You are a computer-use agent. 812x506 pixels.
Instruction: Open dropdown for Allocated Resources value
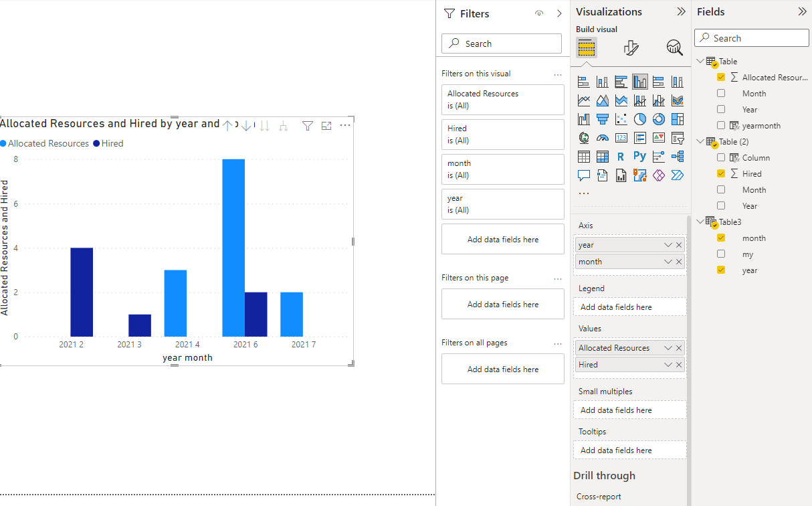pos(668,348)
